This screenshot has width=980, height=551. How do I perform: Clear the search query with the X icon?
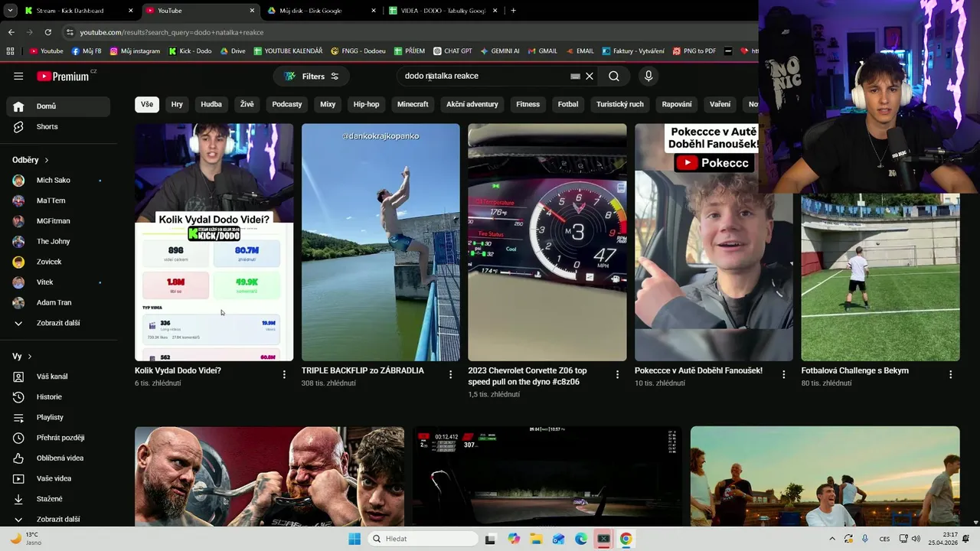590,77
